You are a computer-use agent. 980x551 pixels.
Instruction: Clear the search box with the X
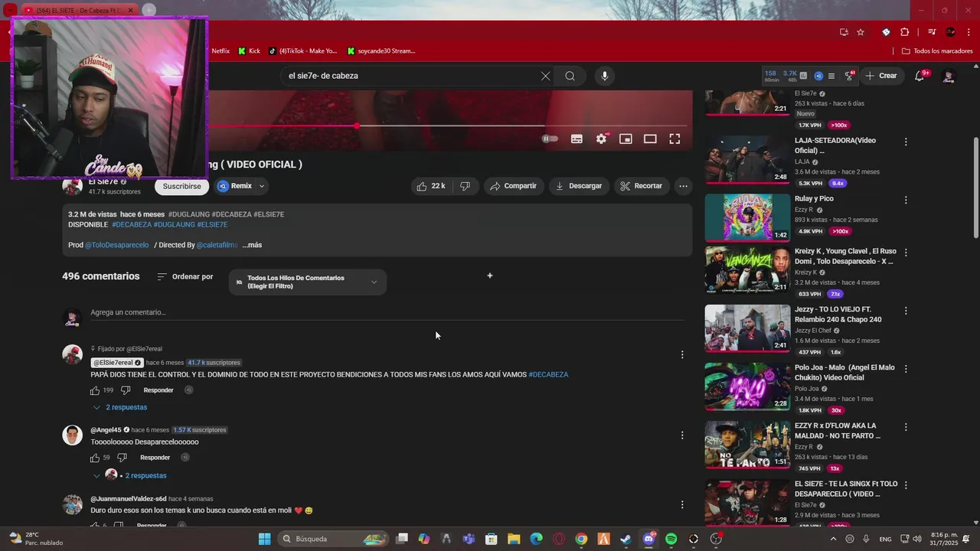545,76
